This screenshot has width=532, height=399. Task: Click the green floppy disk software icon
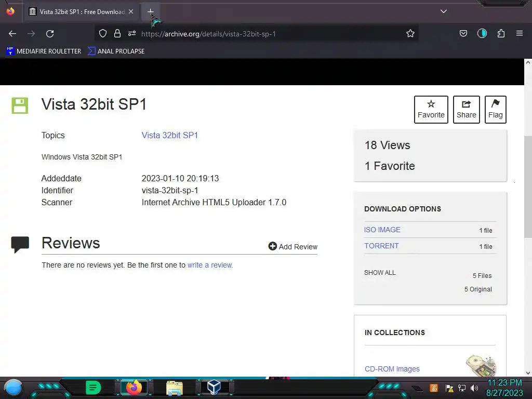20,105
